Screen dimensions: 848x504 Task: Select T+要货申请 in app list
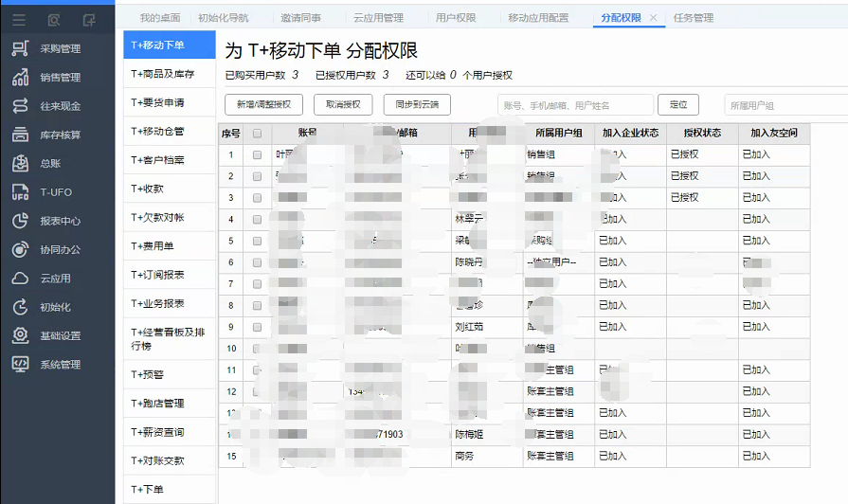pyautogui.click(x=170, y=102)
